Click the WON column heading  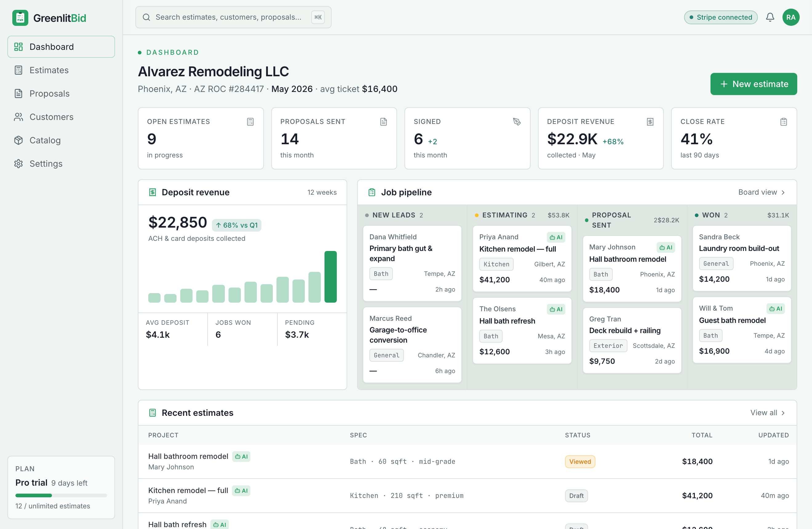point(711,215)
